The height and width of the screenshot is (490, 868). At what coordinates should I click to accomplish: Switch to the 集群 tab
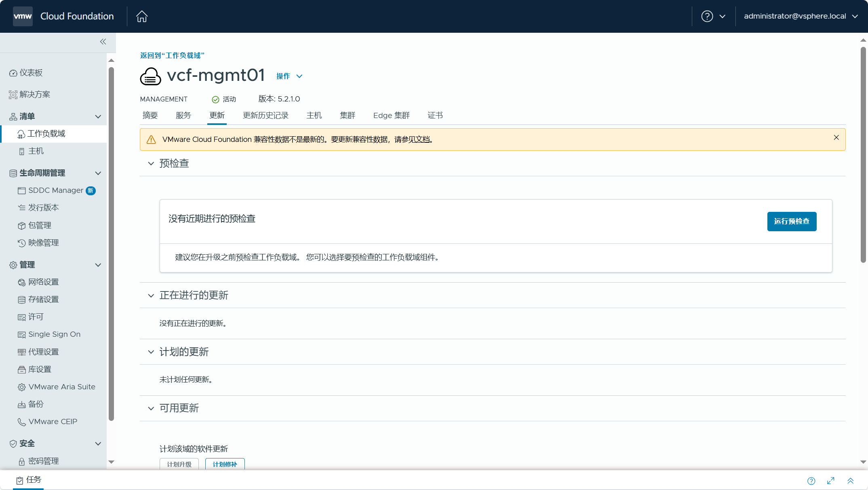[x=348, y=116]
